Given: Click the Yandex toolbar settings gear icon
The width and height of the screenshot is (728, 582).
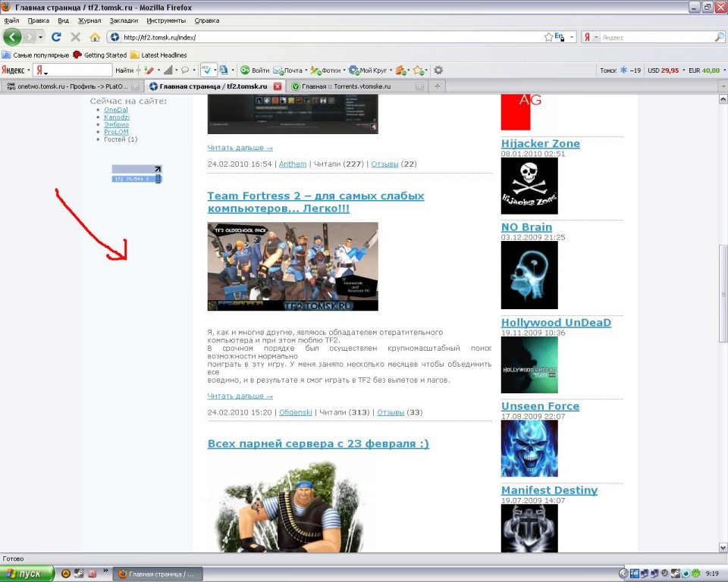Looking at the screenshot, I should point(438,70).
